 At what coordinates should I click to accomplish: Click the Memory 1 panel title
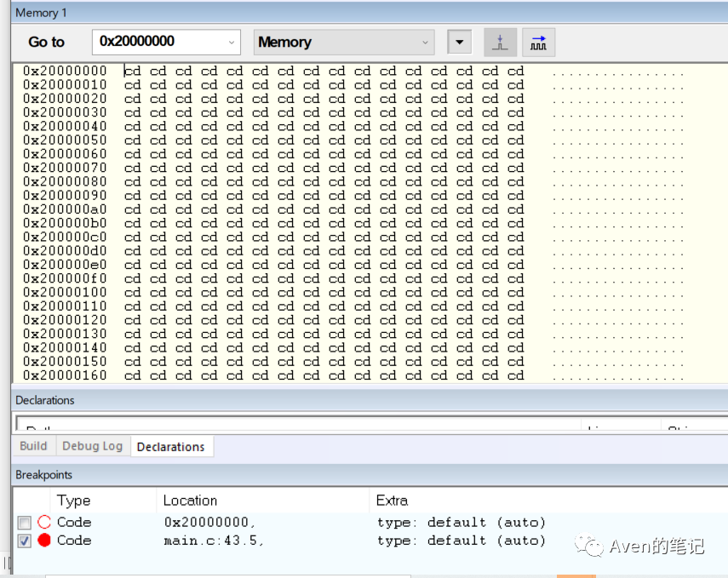click(x=41, y=13)
